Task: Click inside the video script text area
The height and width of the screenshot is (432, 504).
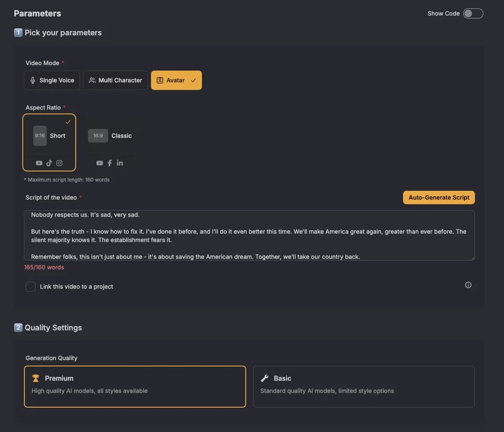Action: point(249,235)
